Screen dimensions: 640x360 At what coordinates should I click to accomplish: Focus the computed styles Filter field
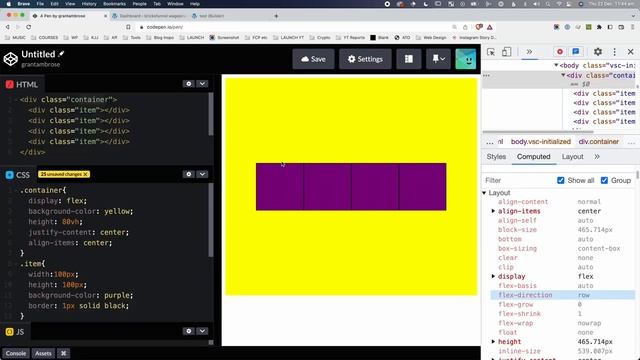517,180
